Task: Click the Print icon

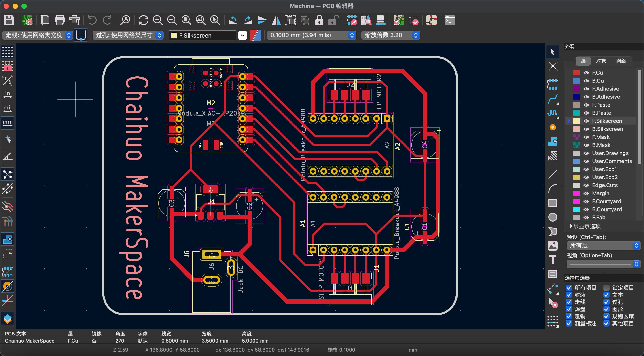Action: point(59,20)
